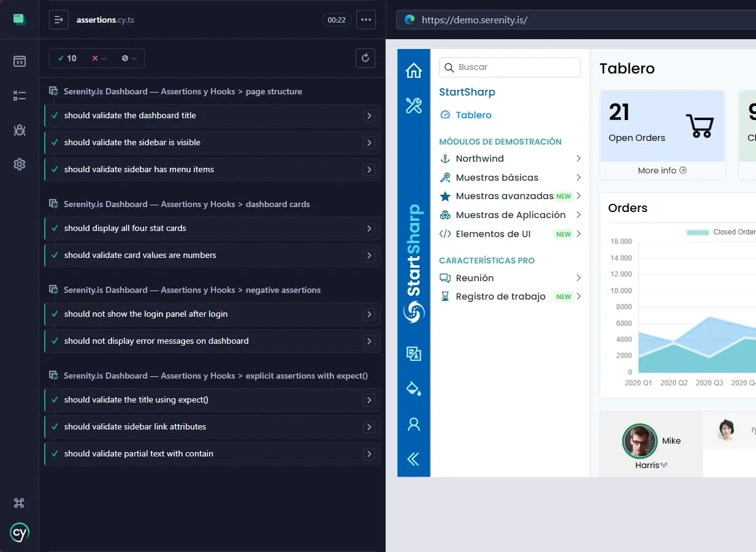Click the shopping cart icon on Open Orders card

coord(699,126)
